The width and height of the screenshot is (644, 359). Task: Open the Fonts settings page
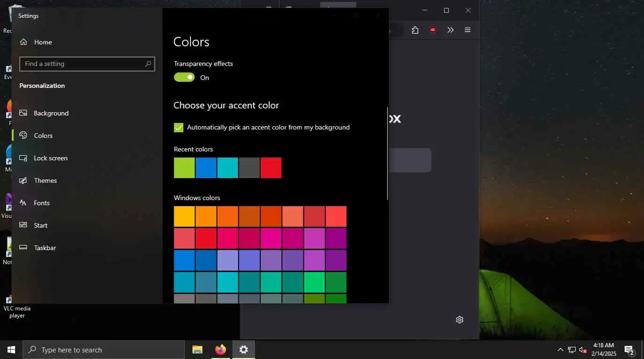point(87,203)
